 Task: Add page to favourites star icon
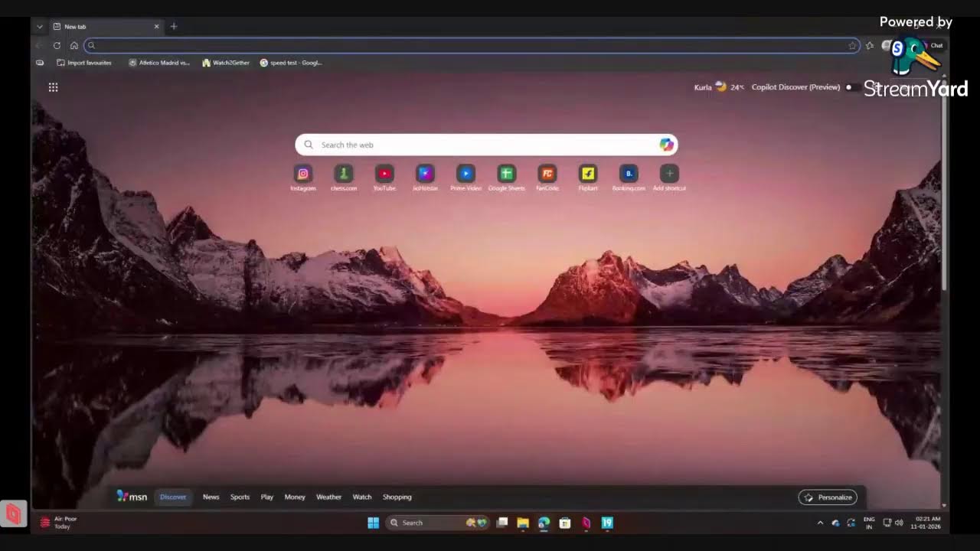click(852, 46)
